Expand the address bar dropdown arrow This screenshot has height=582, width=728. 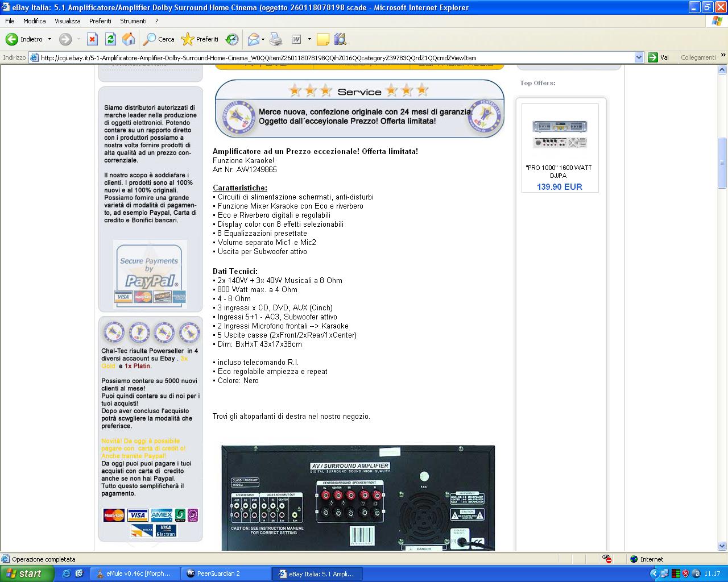639,57
